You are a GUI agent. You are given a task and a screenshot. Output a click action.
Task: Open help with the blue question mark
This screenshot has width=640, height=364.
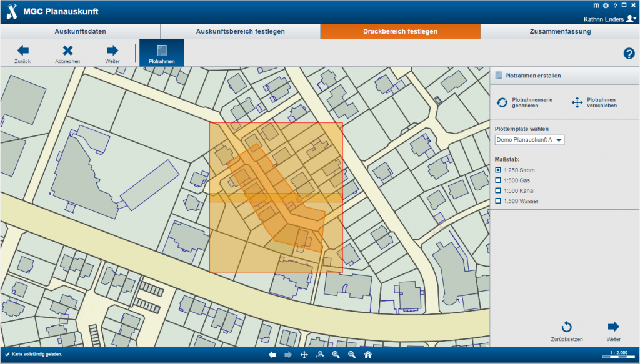coord(629,54)
